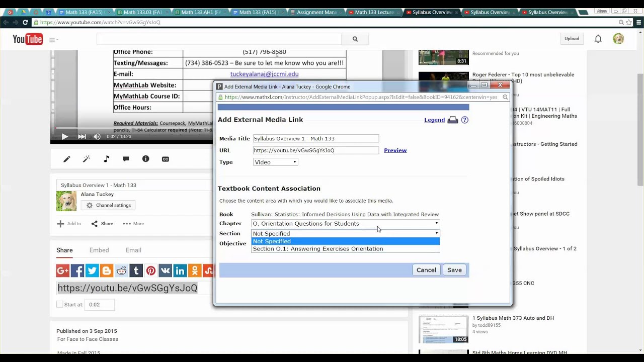Play the video
644x362 pixels.
point(64,136)
